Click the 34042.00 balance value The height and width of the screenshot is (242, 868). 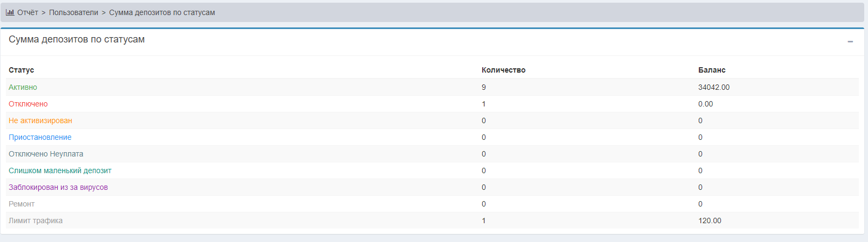714,87
